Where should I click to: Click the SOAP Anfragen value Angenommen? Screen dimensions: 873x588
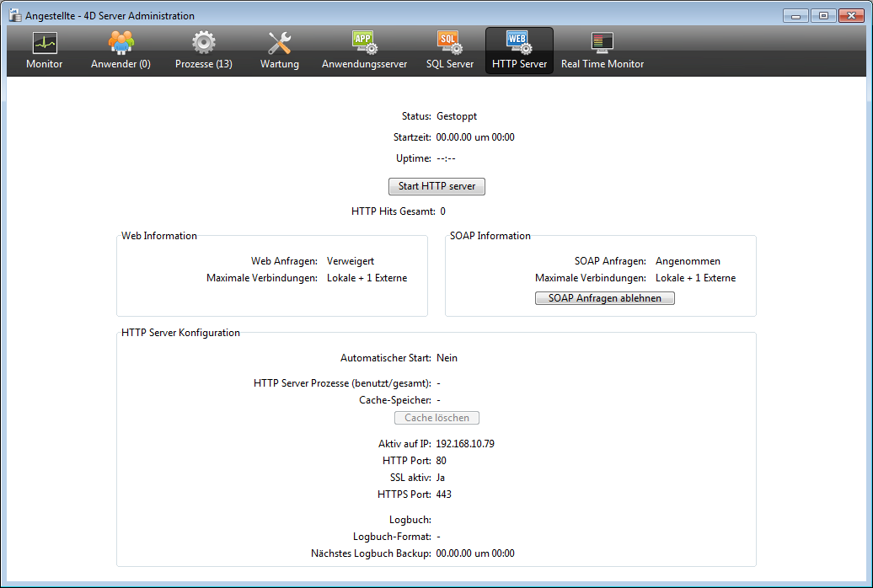click(x=688, y=261)
